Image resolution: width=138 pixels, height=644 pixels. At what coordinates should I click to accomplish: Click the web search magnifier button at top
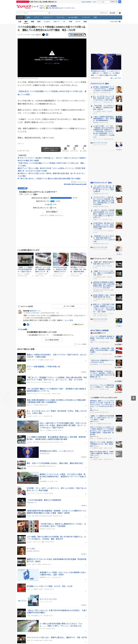120,2
